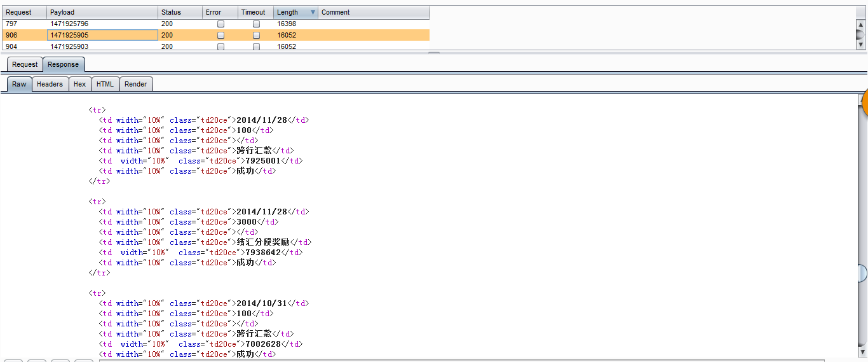Click request number 906 cell
Viewport: 868px width, 362px height.
[24, 35]
